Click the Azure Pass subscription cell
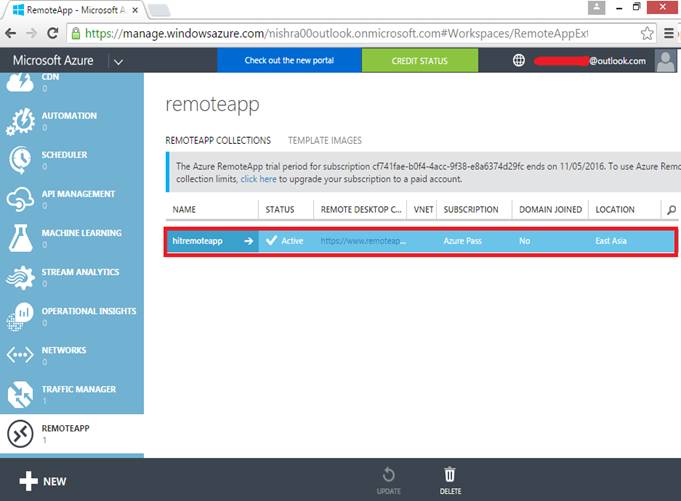Screen dimensions: 681x501 (x=462, y=241)
